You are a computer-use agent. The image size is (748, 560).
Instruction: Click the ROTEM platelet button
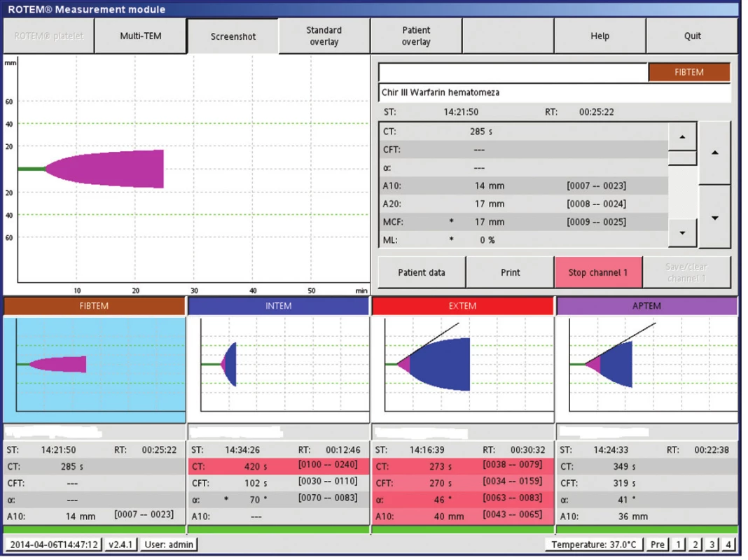tap(48, 36)
